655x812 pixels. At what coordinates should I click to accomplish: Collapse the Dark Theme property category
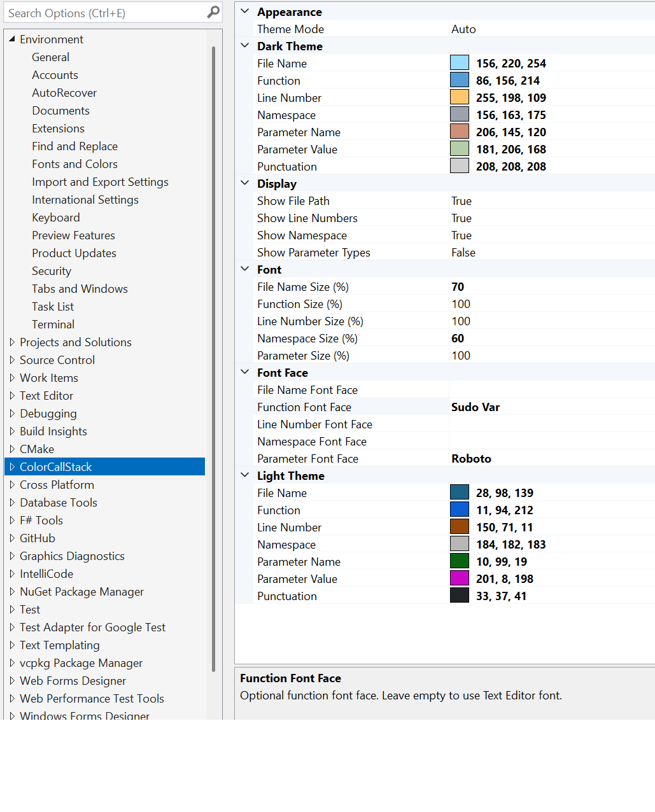click(245, 46)
